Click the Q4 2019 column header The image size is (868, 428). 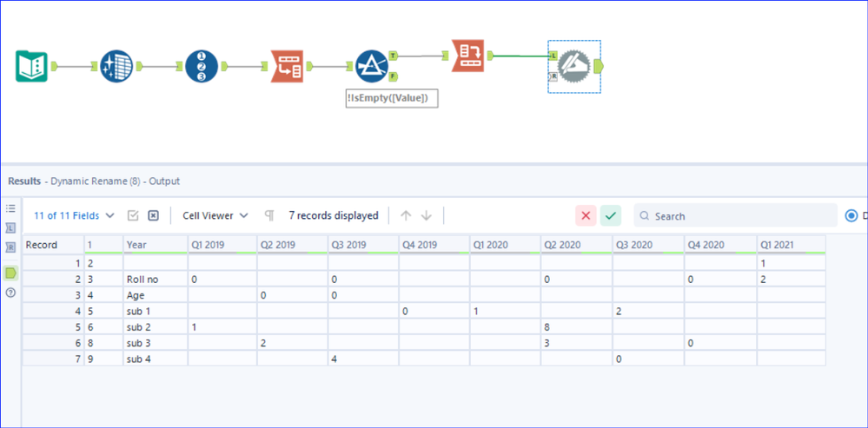434,245
